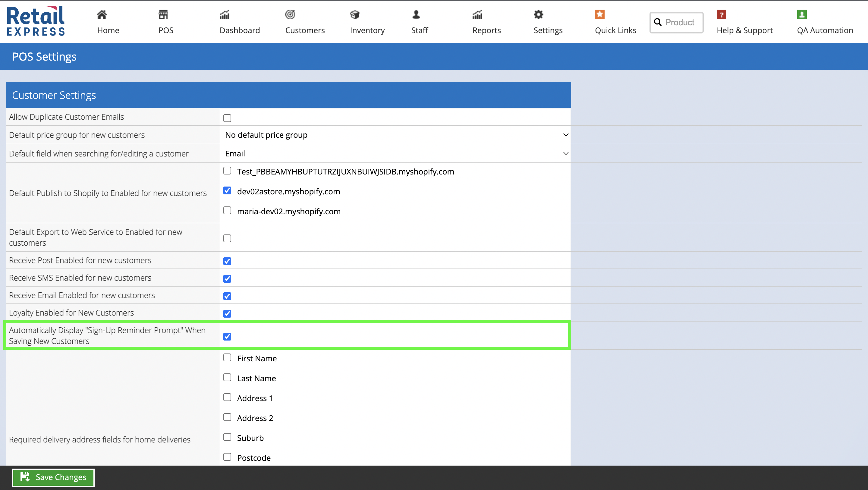868x490 pixels.
Task: Click the Quick Links star icon
Action: [x=600, y=14]
